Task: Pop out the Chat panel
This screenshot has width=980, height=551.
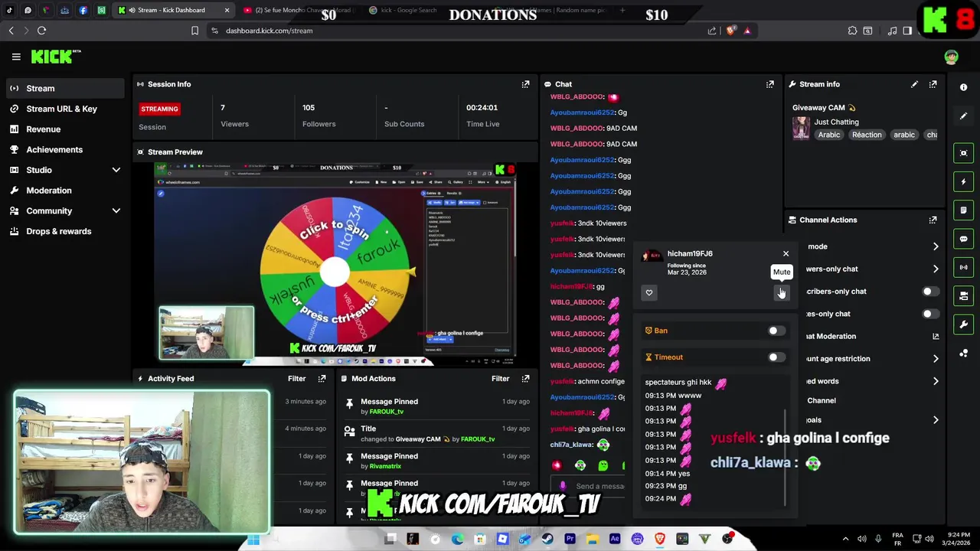Action: (x=769, y=84)
